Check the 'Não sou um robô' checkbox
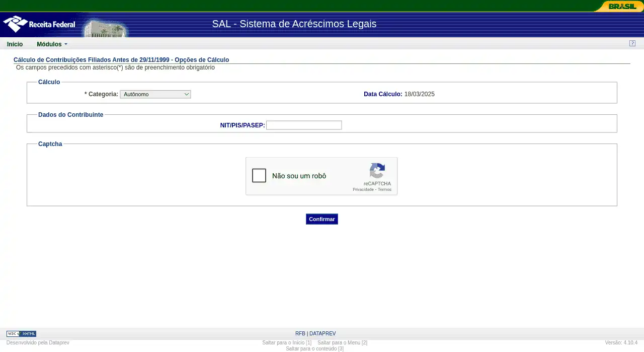Screen dimensions: 644x352 click(259, 176)
